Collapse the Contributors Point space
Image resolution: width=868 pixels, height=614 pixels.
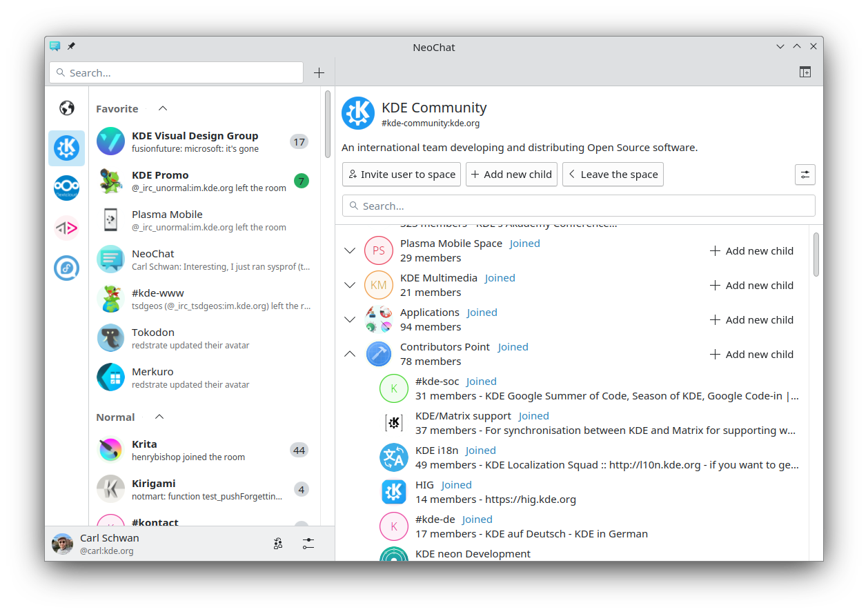(350, 354)
